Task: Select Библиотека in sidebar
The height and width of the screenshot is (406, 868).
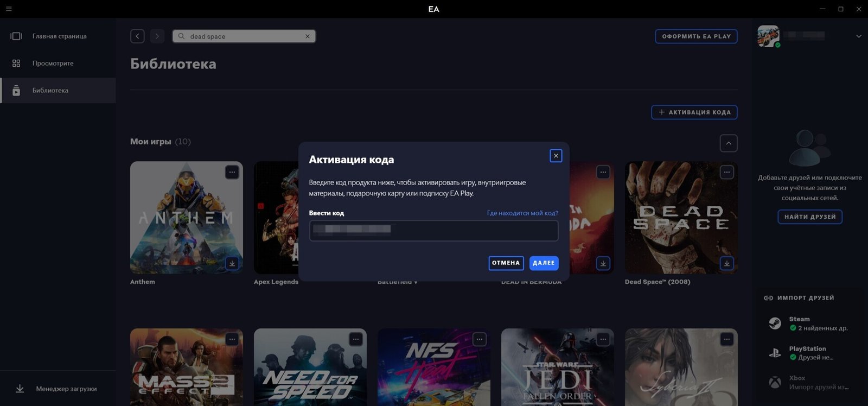Action: (58, 90)
